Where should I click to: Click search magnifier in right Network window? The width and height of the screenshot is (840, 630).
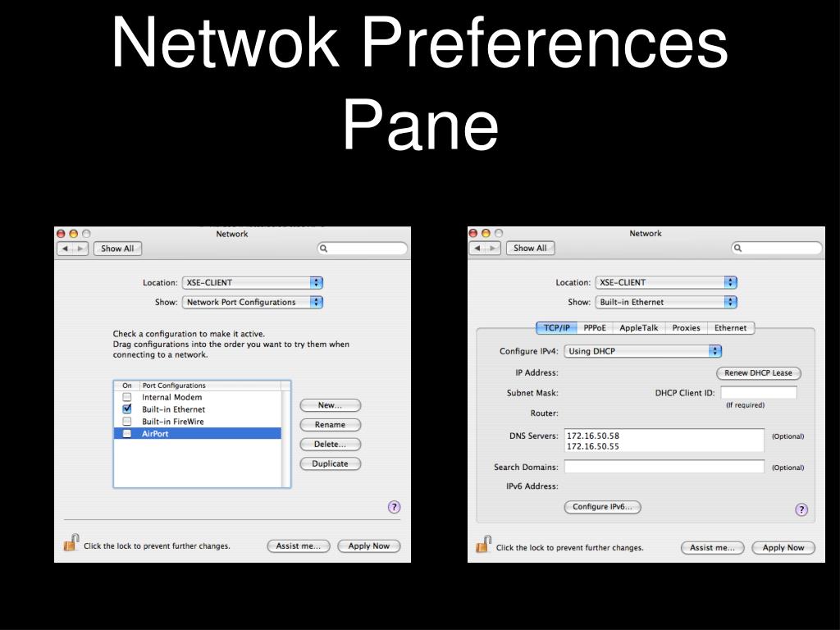tap(737, 248)
